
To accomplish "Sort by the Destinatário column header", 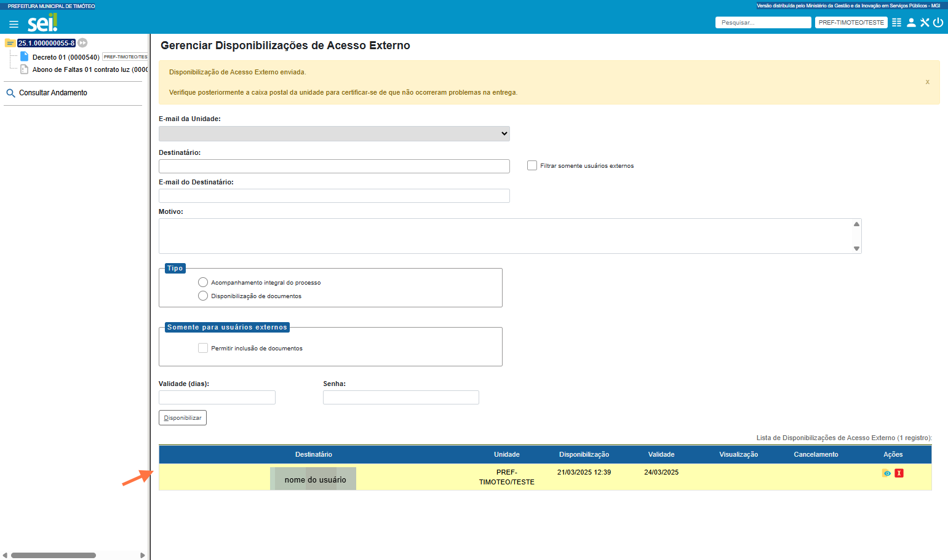I will [x=314, y=454].
